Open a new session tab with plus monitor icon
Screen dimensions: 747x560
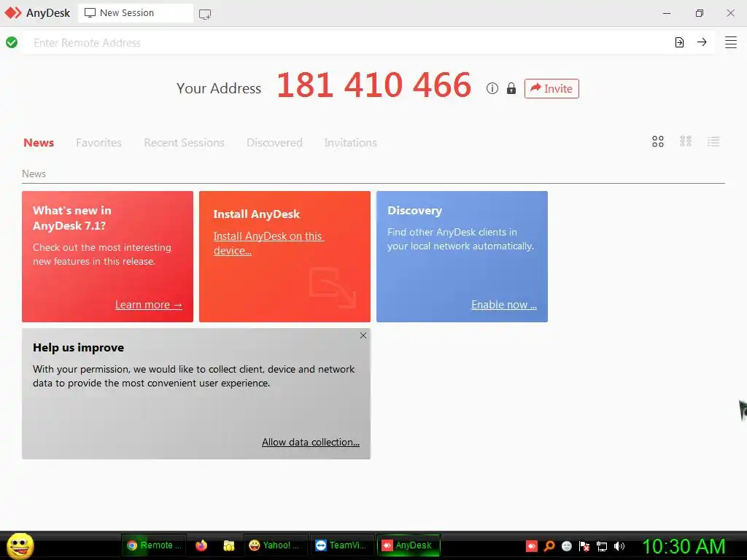(x=205, y=15)
